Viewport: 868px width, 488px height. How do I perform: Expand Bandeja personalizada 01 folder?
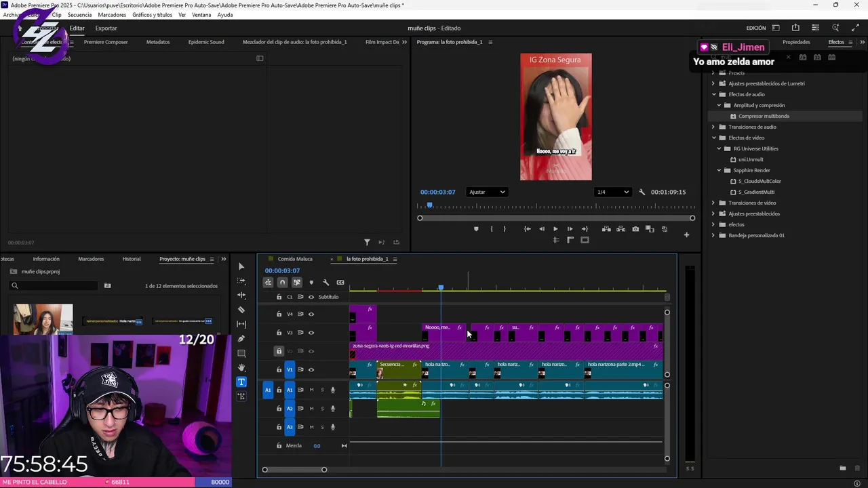pyautogui.click(x=713, y=235)
